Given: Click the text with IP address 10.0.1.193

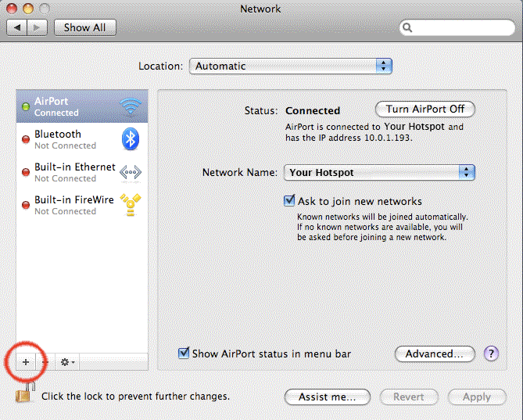Looking at the screenshot, I should click(x=349, y=138).
